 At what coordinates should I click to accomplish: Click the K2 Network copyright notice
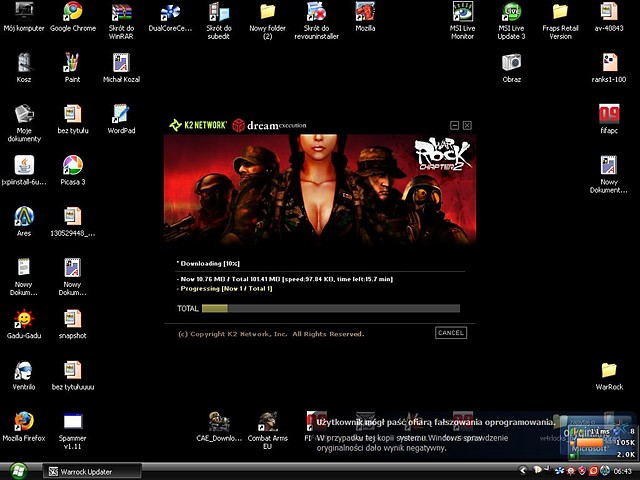click(271, 334)
